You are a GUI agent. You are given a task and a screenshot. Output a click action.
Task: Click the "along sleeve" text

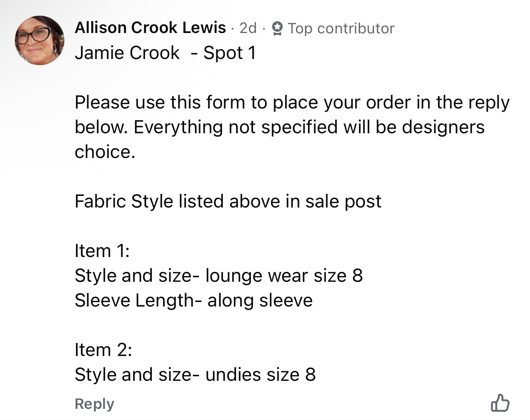tap(260, 300)
